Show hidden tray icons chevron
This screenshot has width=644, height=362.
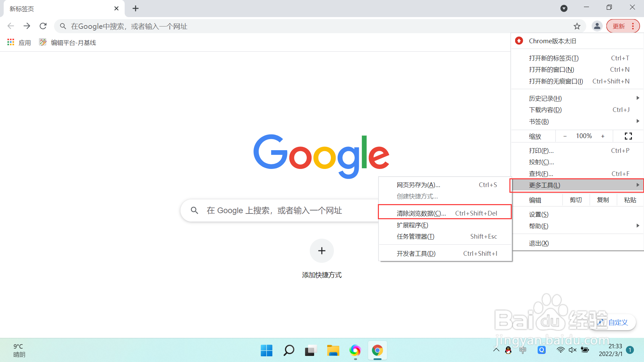pyautogui.click(x=496, y=350)
